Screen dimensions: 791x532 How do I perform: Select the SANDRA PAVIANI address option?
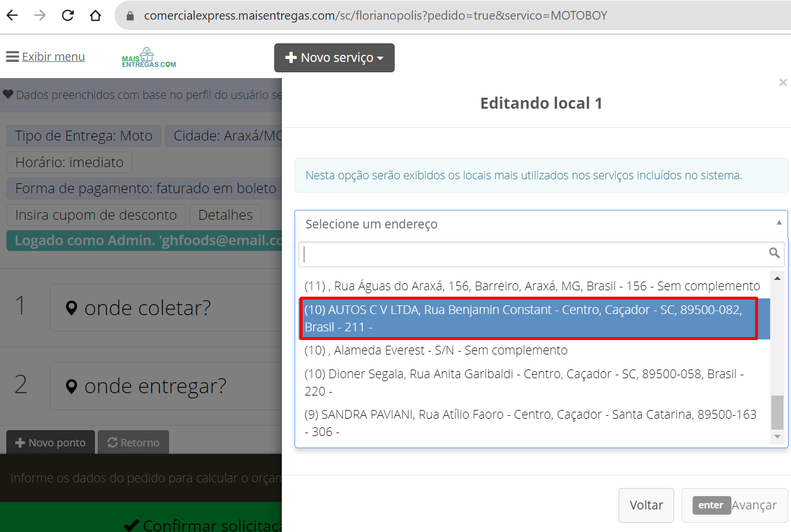[534, 423]
